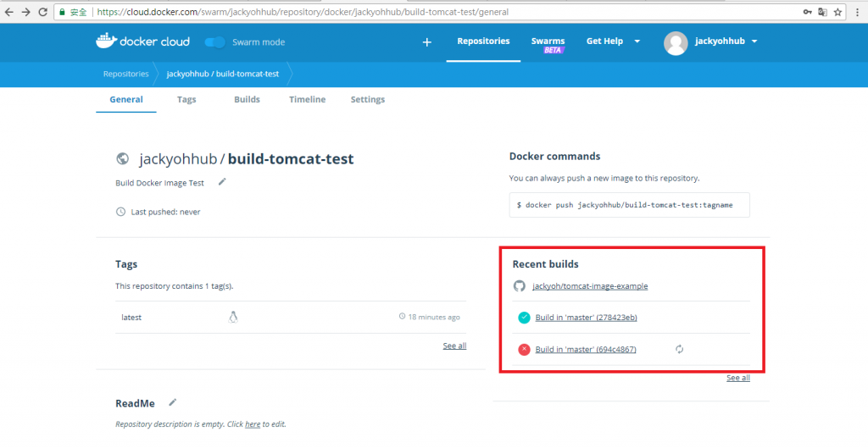Viewport: 868px width, 448px height.
Task: Click the 'here' link to edit description
Action: tap(253, 424)
